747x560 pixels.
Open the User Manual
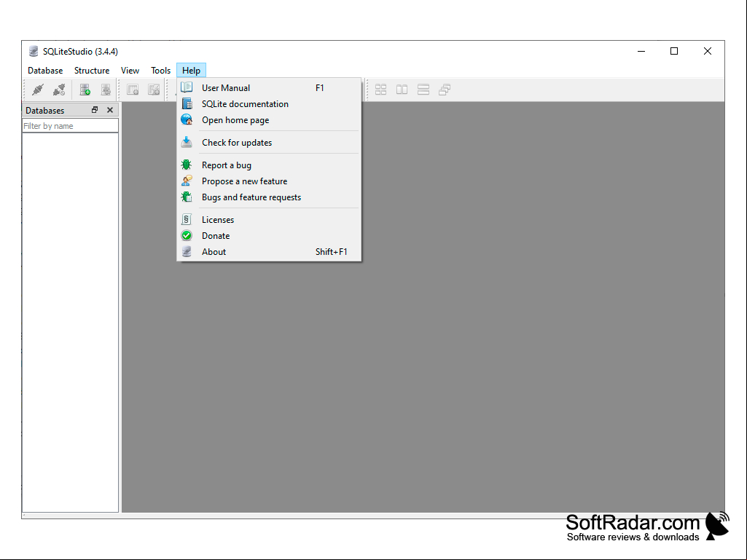coord(269,87)
